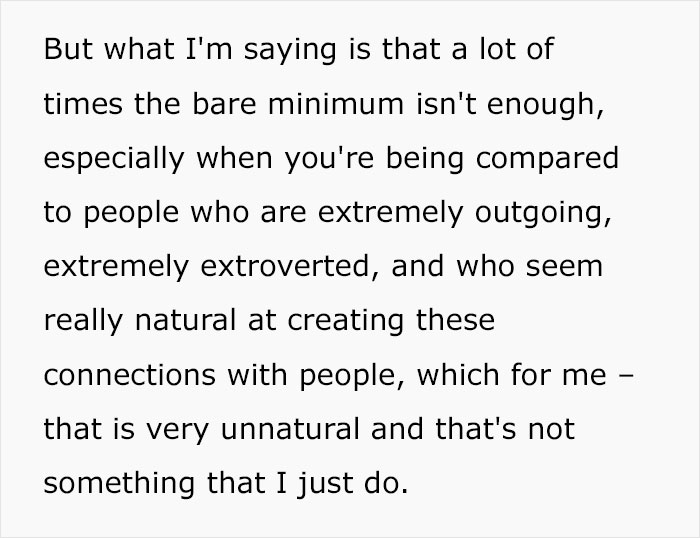Click the word 'especially' in the text

[x=114, y=160]
